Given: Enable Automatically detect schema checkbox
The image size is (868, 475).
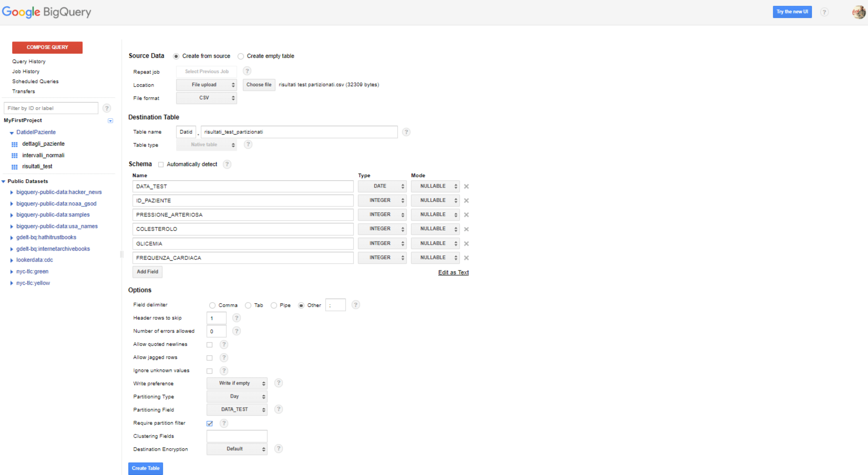Looking at the screenshot, I should [161, 164].
